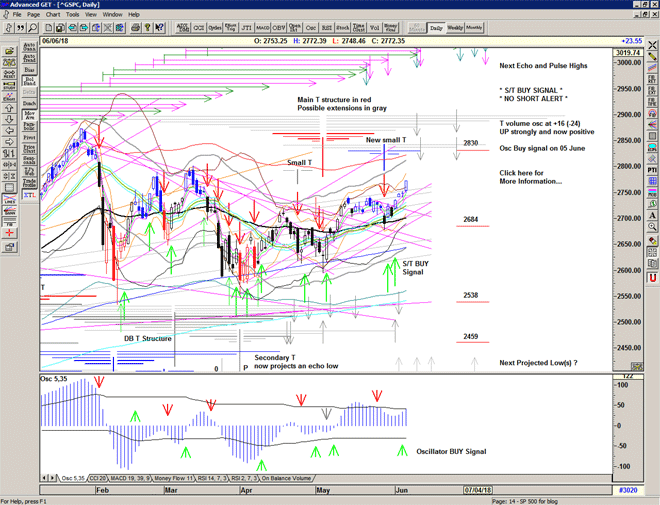
Task: Click the 07/04/18 date marker on time axis
Action: pos(477,489)
